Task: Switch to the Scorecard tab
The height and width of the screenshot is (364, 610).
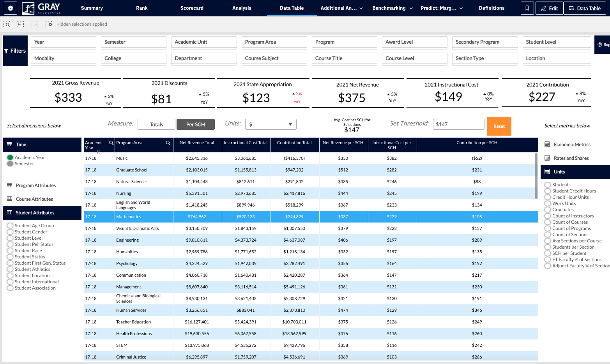Action: 192,8
